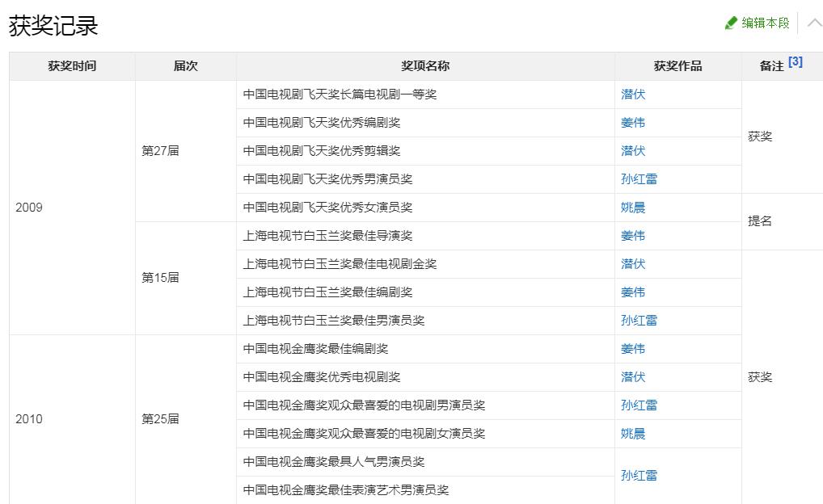Open 孙红雷 link for 飞天奖优秀男演员奖
The image size is (823, 504).
pyautogui.click(x=639, y=178)
